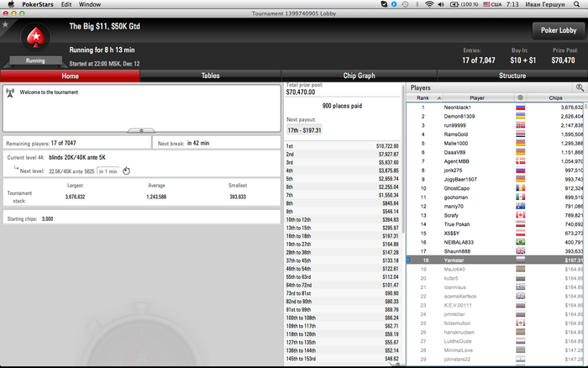The width and height of the screenshot is (588, 368).
Task: Click the payout list scrollbar
Action: [x=403, y=158]
